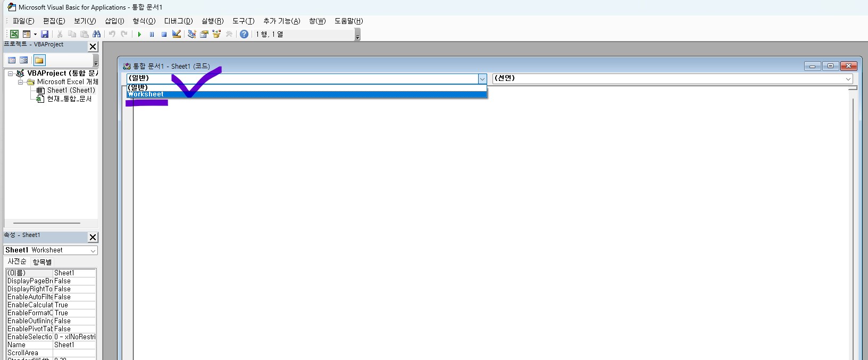Select Sheet1 (Sheet1) in the project tree
This screenshot has width=868, height=360.
71,90
